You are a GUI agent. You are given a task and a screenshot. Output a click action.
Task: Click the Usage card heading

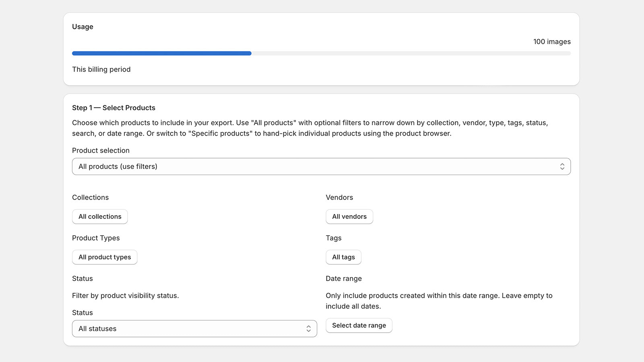[x=83, y=27]
